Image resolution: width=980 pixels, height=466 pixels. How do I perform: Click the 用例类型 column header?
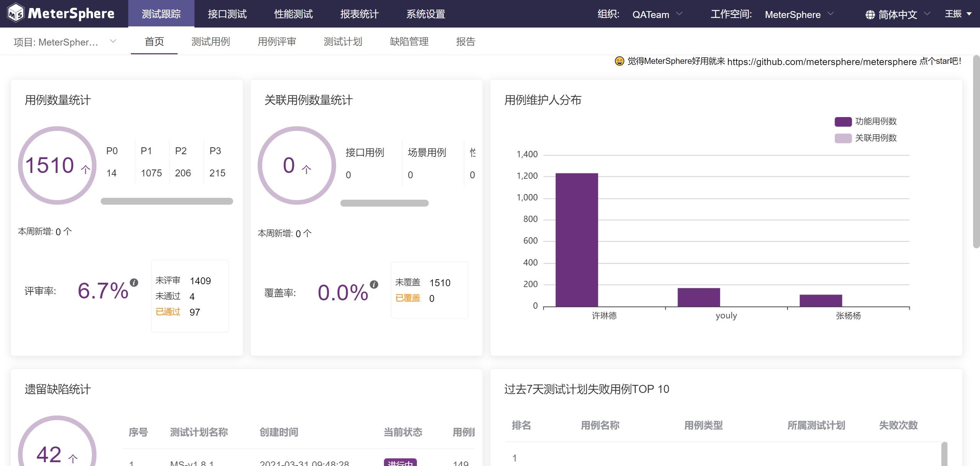(x=703, y=425)
